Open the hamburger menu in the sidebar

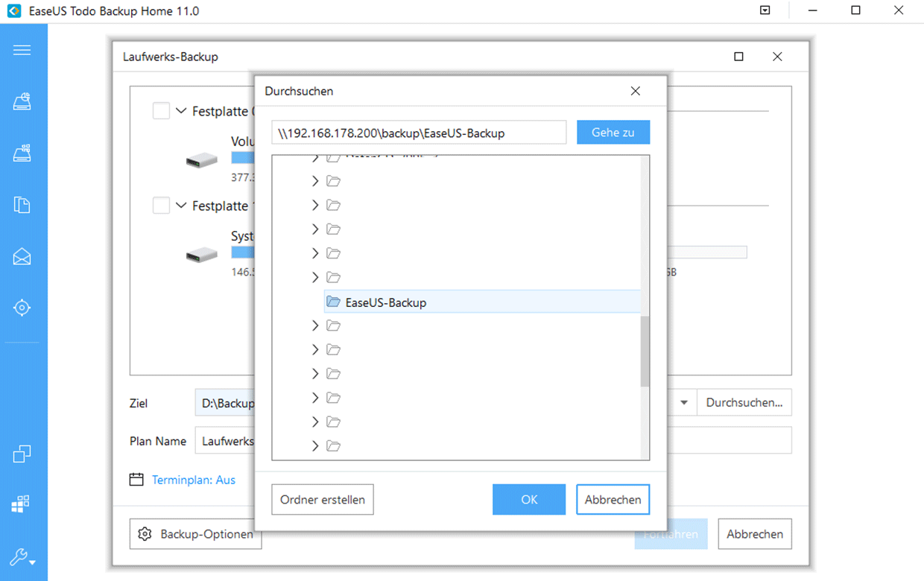click(22, 51)
